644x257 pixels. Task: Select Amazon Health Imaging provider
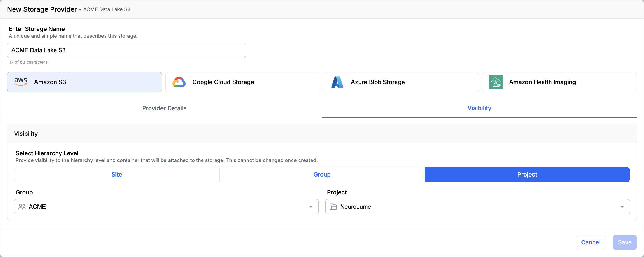tap(560, 82)
